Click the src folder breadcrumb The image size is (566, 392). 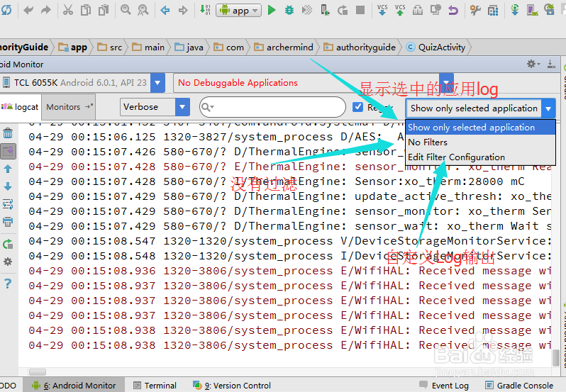click(x=110, y=47)
